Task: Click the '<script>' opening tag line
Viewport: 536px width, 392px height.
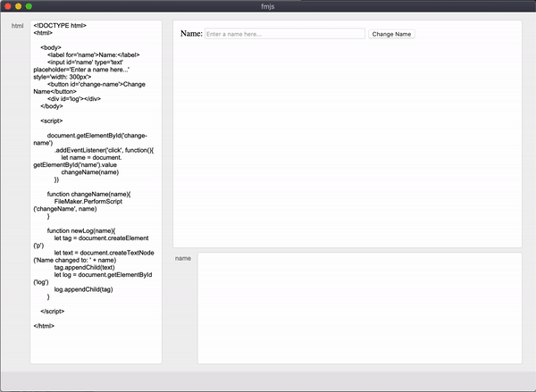Action: 52,121
